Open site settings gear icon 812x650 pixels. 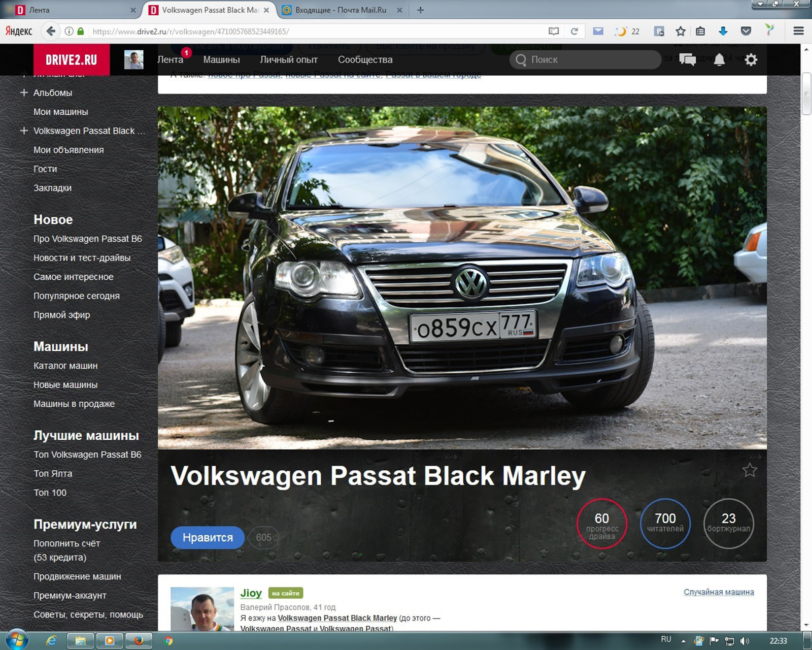[751, 59]
